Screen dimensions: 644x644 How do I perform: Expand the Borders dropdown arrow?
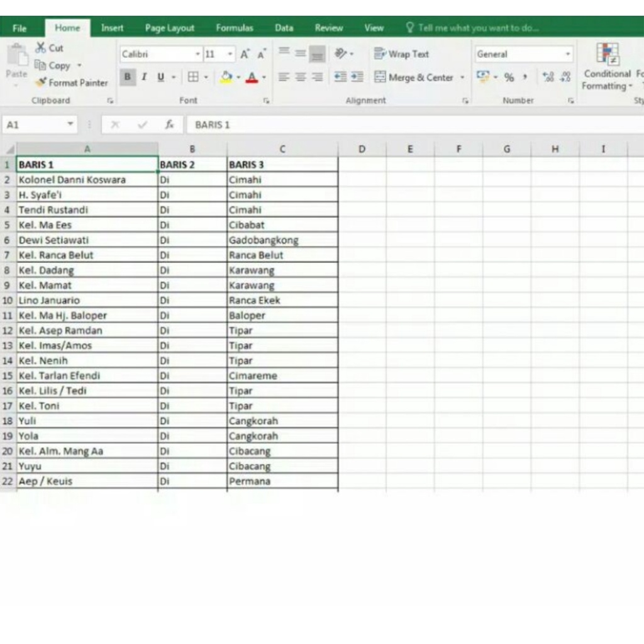pyautogui.click(x=206, y=77)
